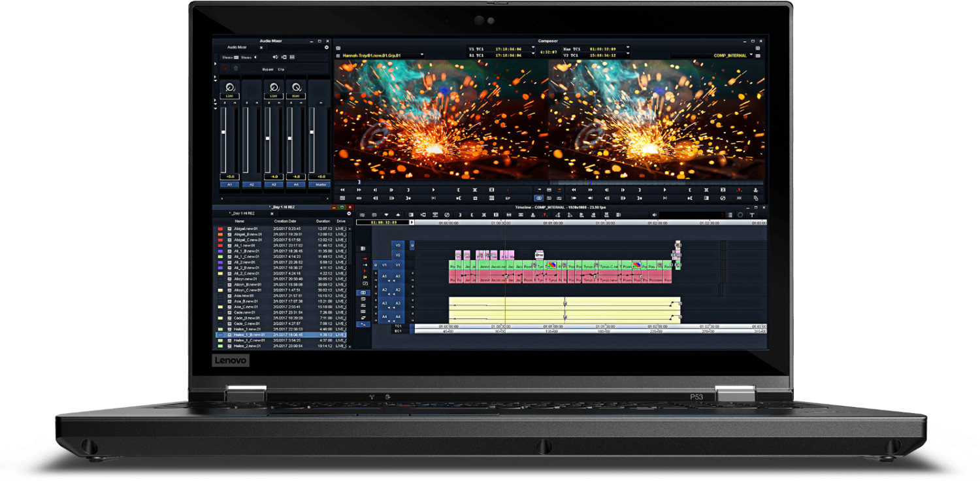Play the source monitor clip
980x481 pixels.
[433, 190]
